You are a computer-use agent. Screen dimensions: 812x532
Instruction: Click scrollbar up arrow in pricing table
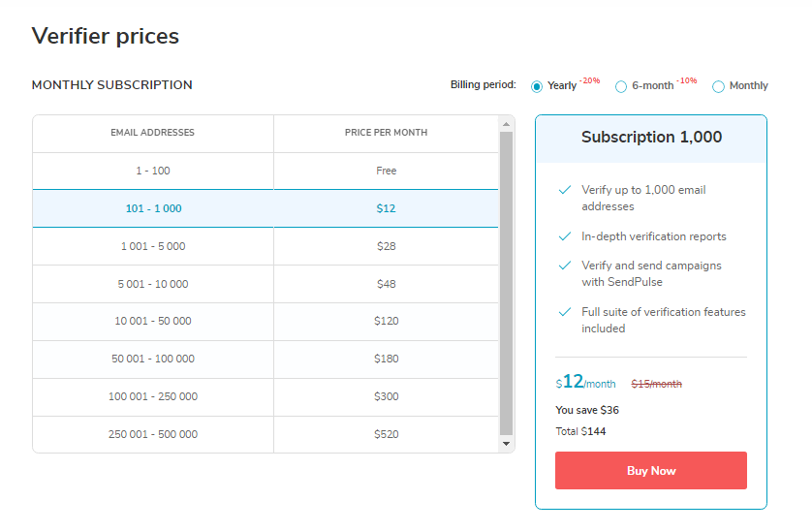tap(506, 124)
